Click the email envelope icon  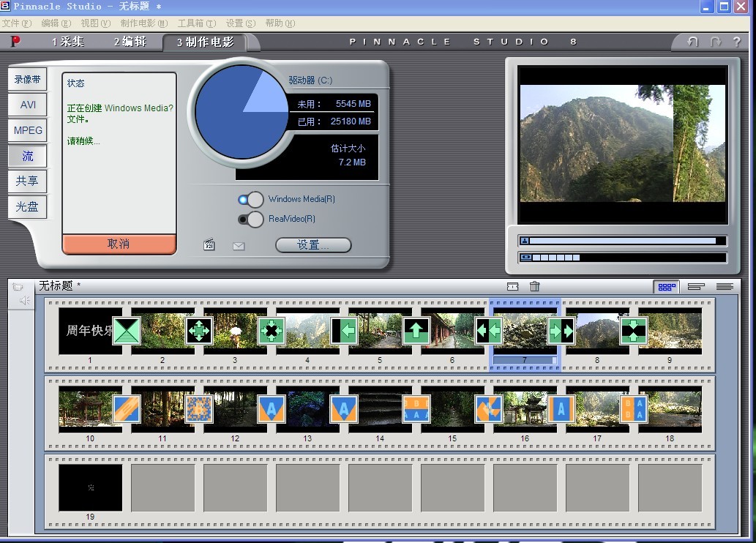[x=239, y=247]
